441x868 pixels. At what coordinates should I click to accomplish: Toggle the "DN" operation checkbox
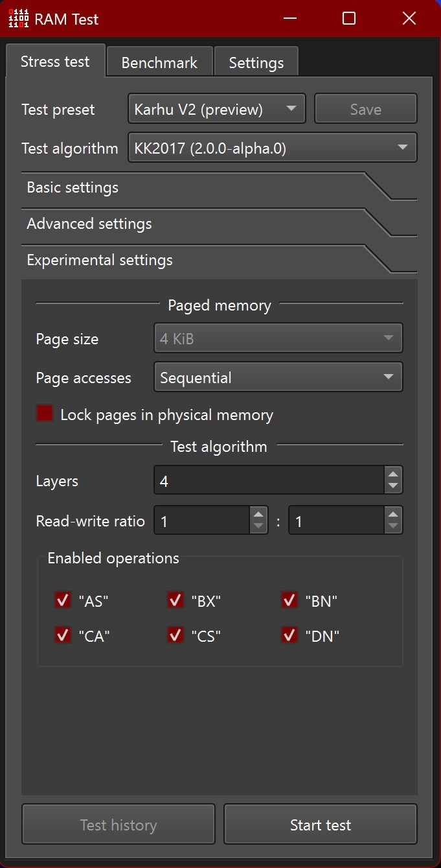click(x=289, y=636)
